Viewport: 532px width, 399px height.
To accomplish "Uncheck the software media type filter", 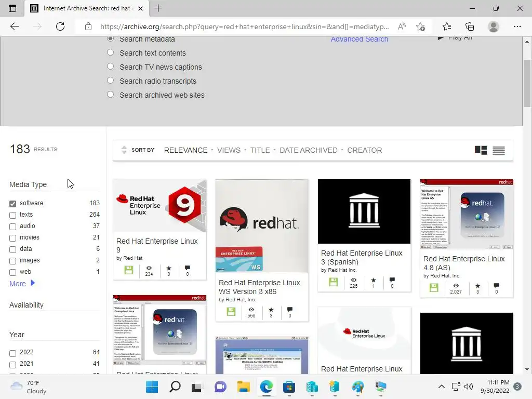I will pyautogui.click(x=12, y=204).
